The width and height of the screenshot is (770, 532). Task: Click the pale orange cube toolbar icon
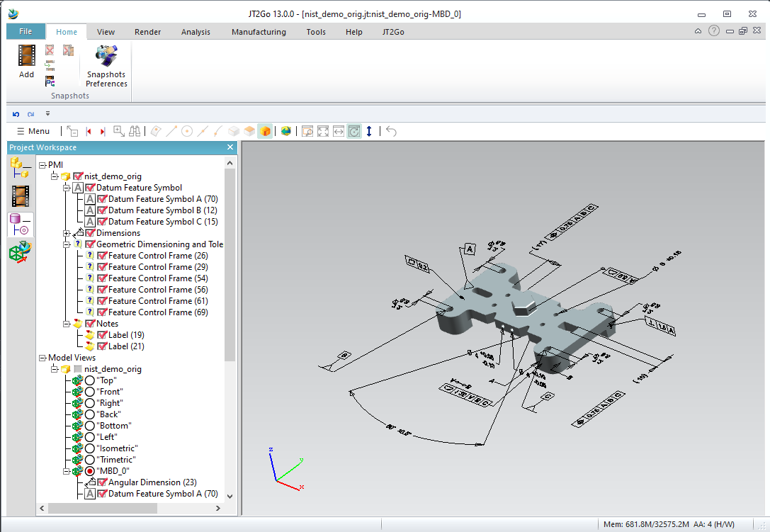[x=249, y=131]
